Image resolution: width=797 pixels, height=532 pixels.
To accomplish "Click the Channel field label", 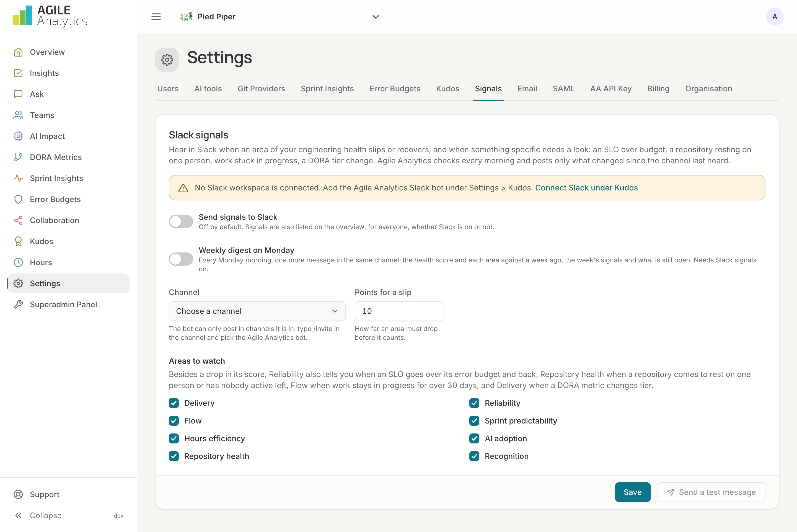I will [x=184, y=293].
